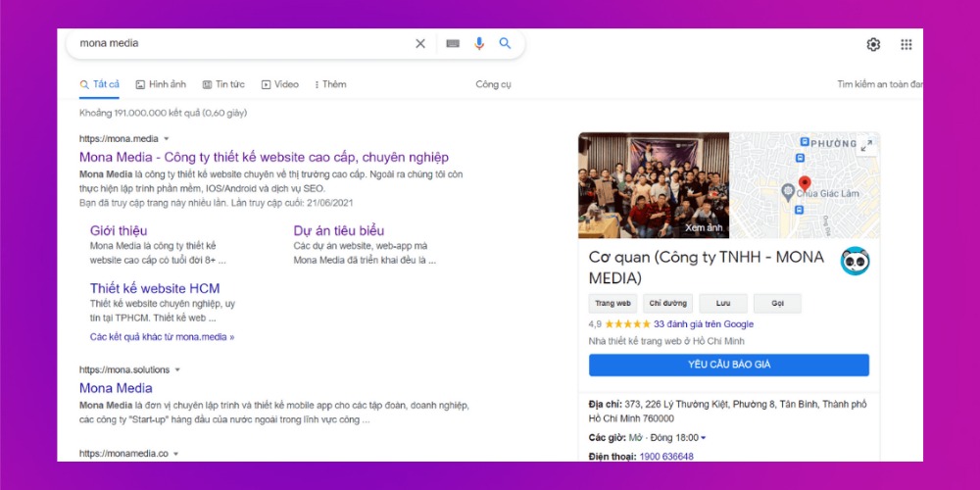Open the on-screen keyboard icon
This screenshot has height=490, width=980.
click(453, 44)
